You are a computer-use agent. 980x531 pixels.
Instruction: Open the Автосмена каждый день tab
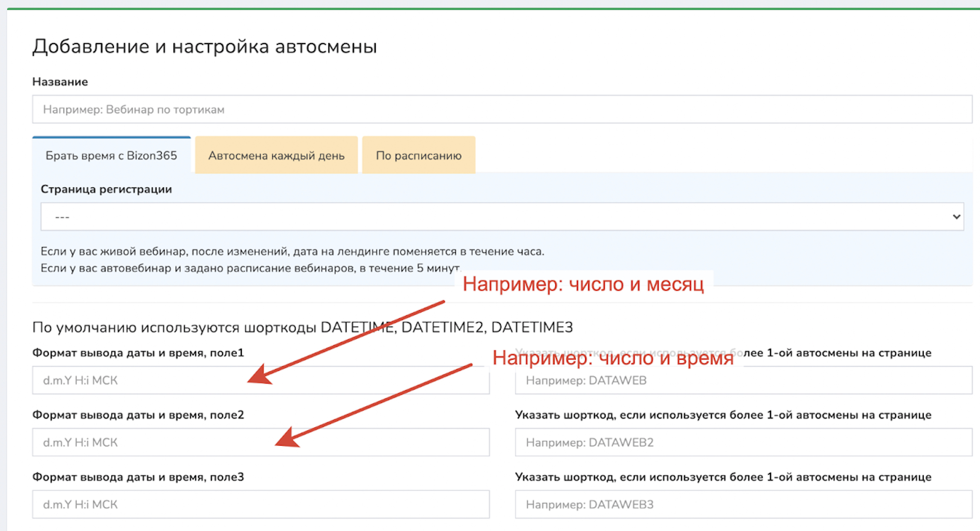(x=276, y=156)
